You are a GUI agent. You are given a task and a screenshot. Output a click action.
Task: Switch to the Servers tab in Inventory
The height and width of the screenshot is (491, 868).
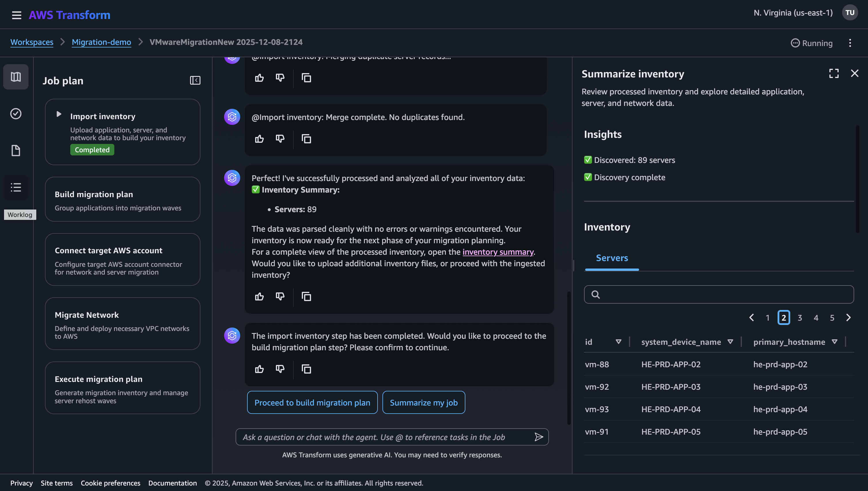pyautogui.click(x=612, y=258)
